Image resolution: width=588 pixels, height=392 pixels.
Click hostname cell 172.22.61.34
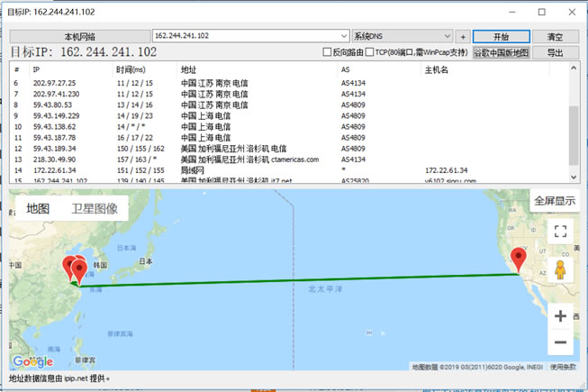447,170
